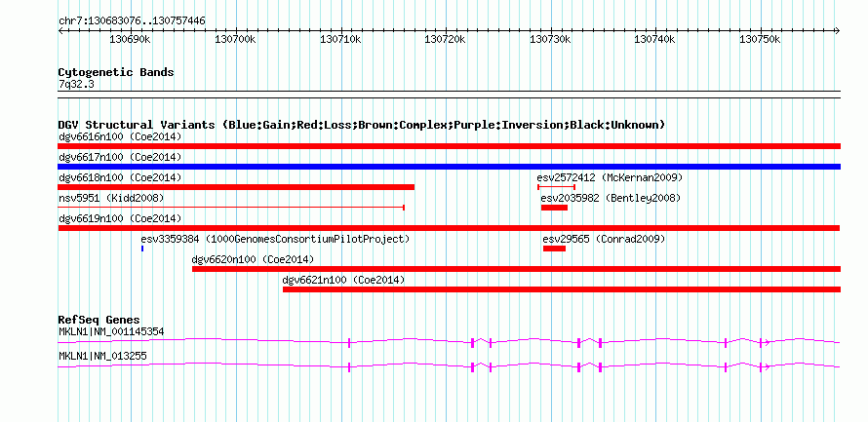
Task: Click label dgv6620n100 (Coe2014)
Action: click(253, 259)
